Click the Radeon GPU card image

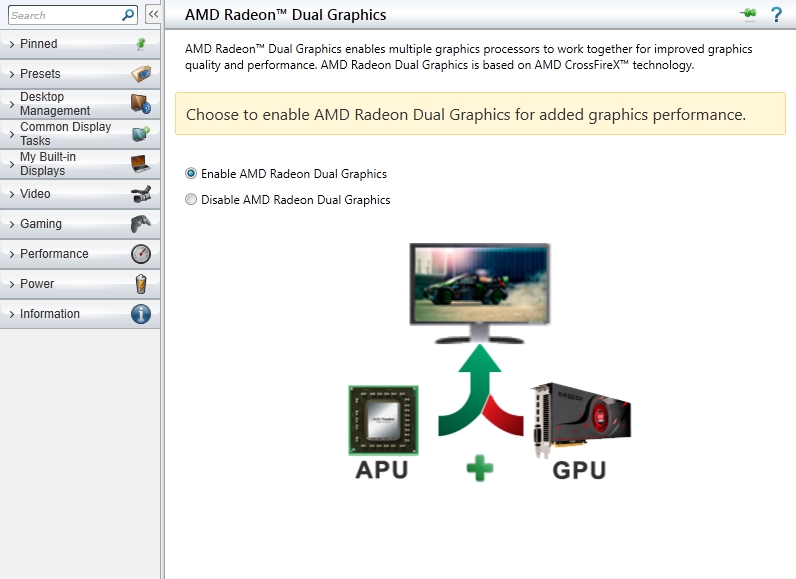click(x=581, y=420)
